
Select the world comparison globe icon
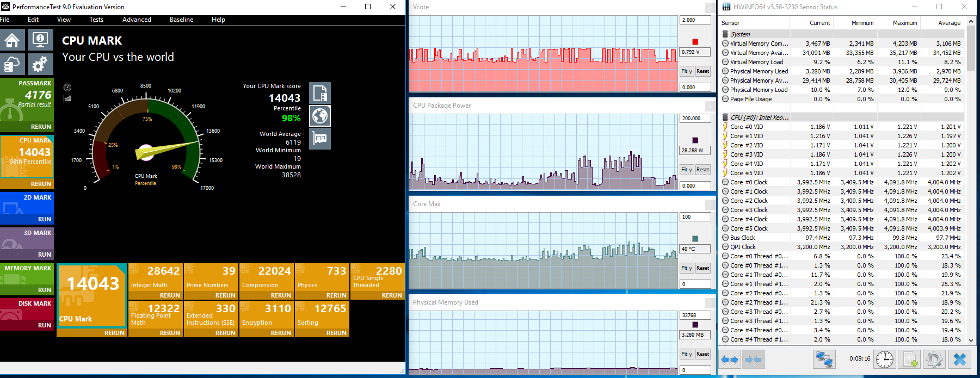tap(320, 116)
